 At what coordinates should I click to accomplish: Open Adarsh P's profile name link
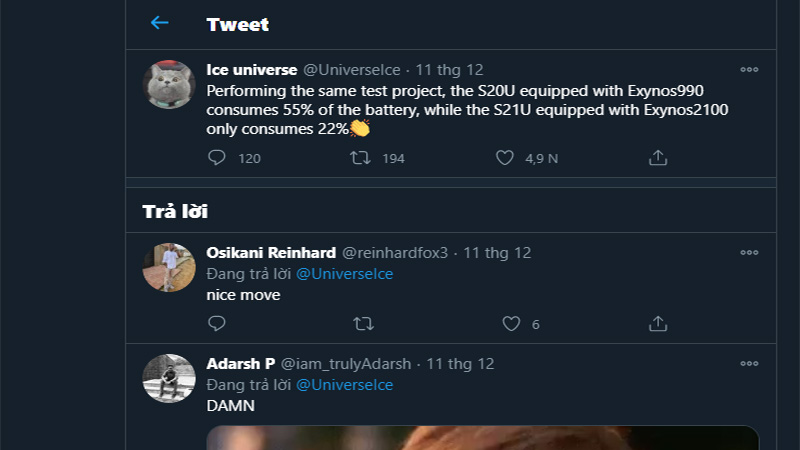pyautogui.click(x=240, y=364)
